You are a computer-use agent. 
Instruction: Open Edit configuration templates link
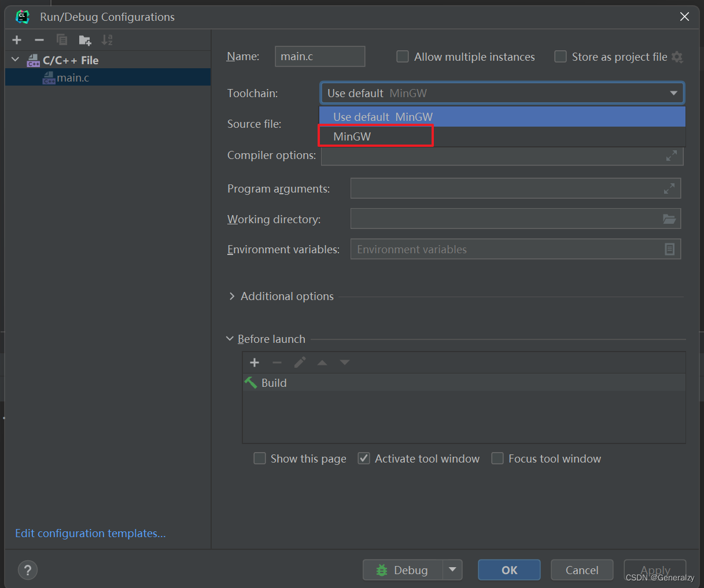coord(90,533)
